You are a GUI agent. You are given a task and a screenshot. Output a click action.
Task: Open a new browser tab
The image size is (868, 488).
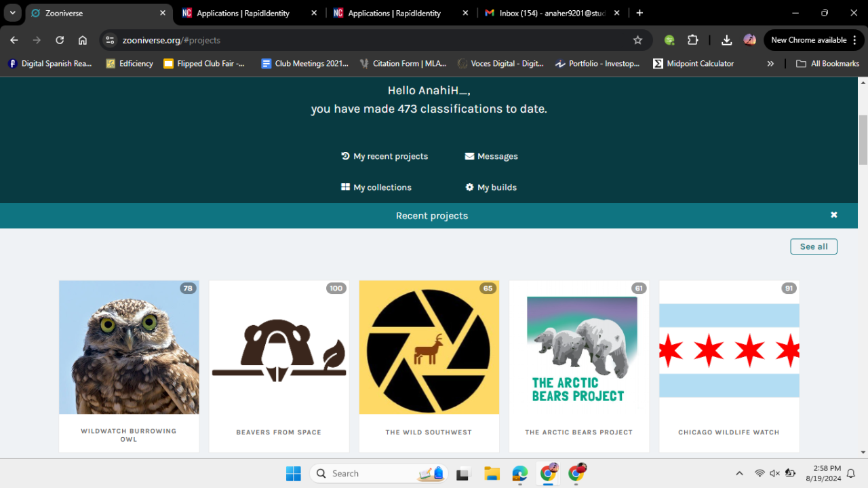click(639, 13)
